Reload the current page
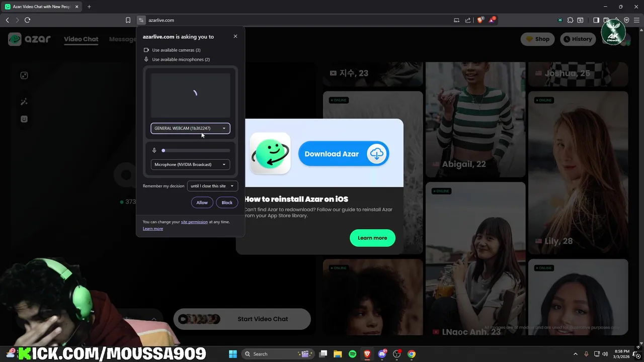 pos(28,20)
